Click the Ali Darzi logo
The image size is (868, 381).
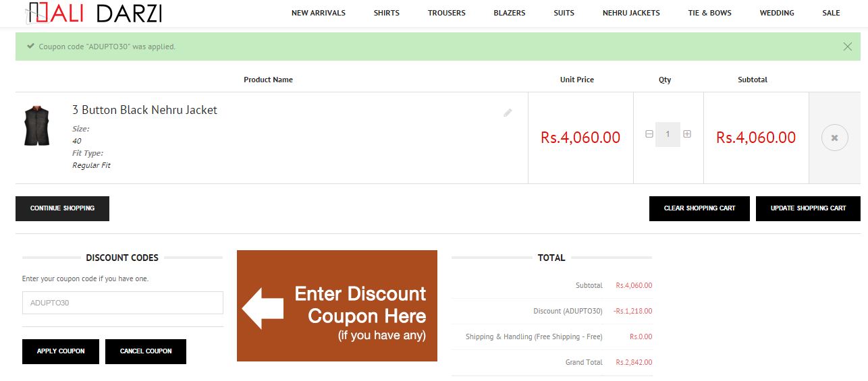click(x=94, y=13)
